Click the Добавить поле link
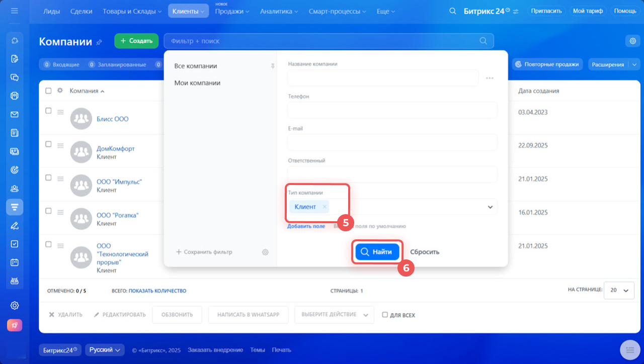 pos(306,226)
